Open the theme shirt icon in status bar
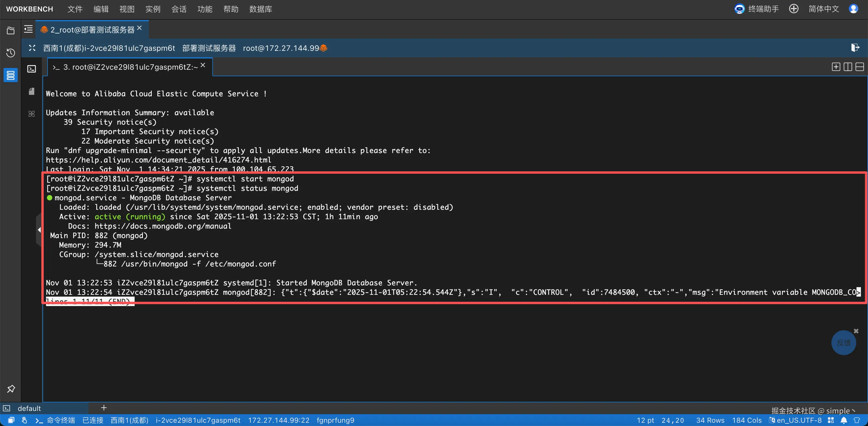This screenshot has width=868, height=426. point(857,420)
